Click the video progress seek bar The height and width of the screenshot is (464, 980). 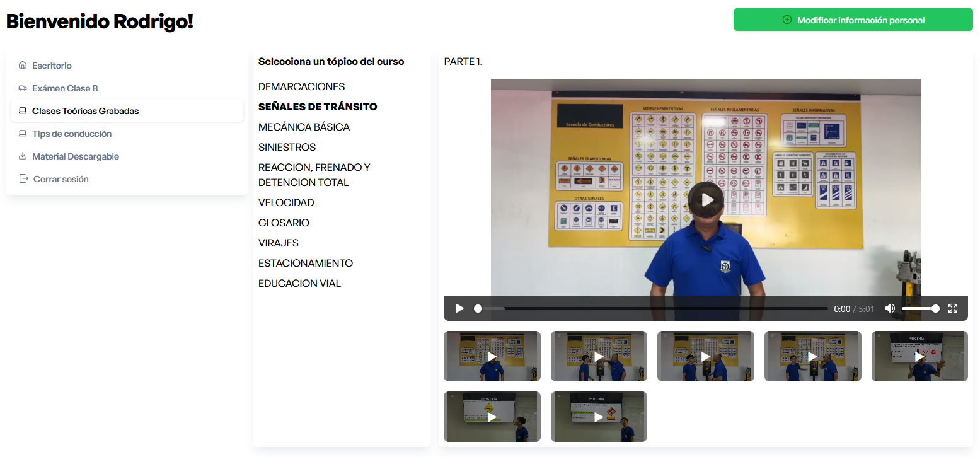point(652,308)
